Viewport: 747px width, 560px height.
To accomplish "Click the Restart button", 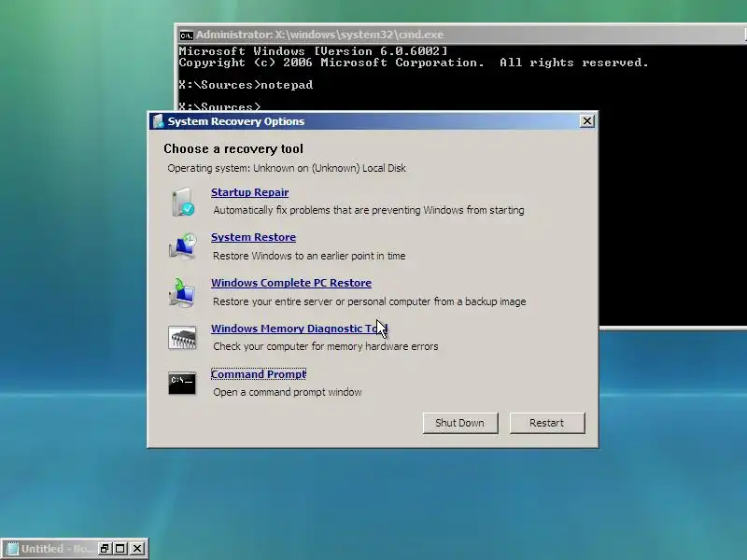I will click(x=547, y=423).
